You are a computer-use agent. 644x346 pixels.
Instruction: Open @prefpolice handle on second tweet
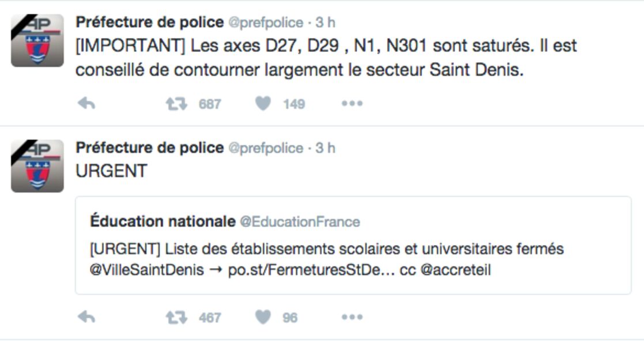(266, 148)
